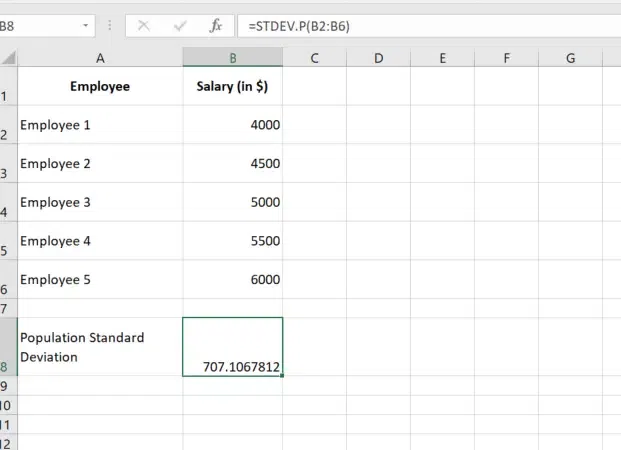Select row 2 header
Viewport: 621px width, 450px height.
(8, 125)
